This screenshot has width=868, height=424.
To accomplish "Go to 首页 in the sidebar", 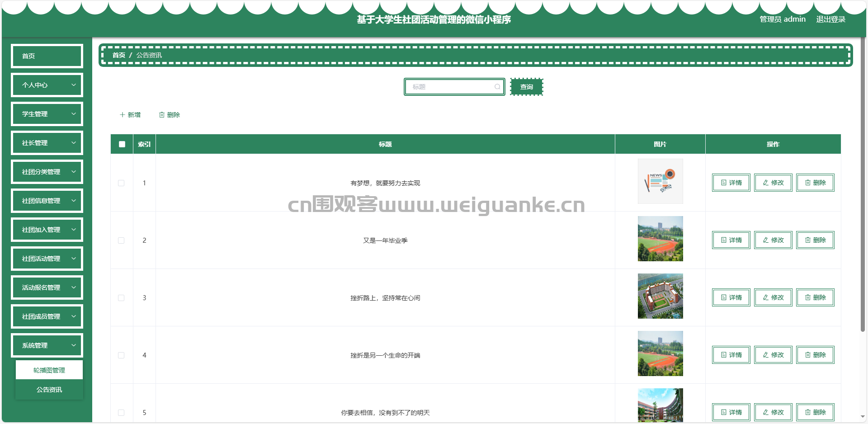I will coord(47,56).
